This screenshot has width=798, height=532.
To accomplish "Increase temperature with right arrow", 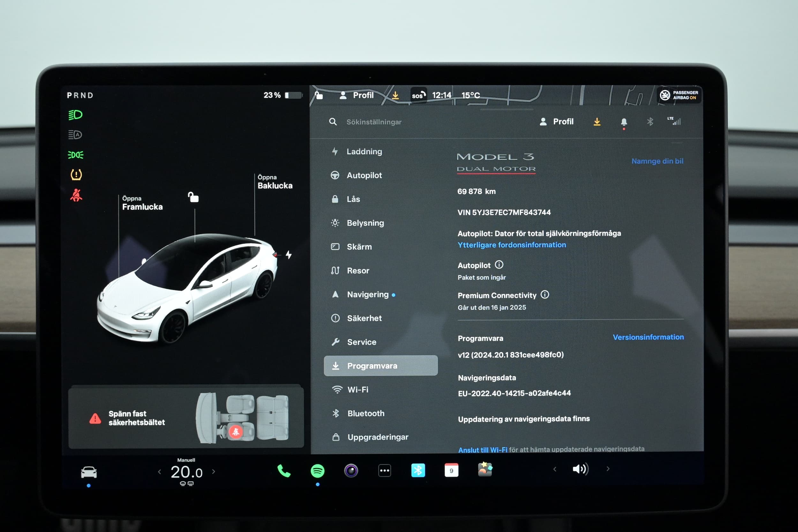I will click(214, 471).
